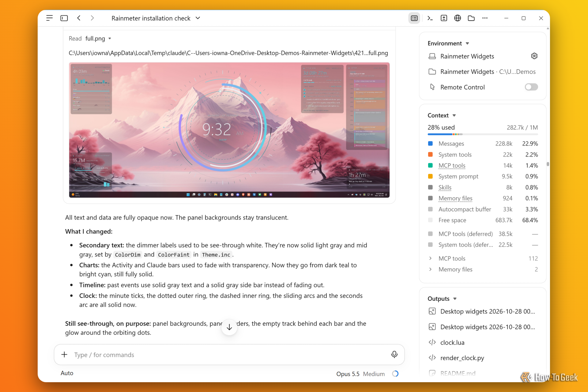Toggle the Remote Control switch
The height and width of the screenshot is (392, 588).
tap(531, 87)
